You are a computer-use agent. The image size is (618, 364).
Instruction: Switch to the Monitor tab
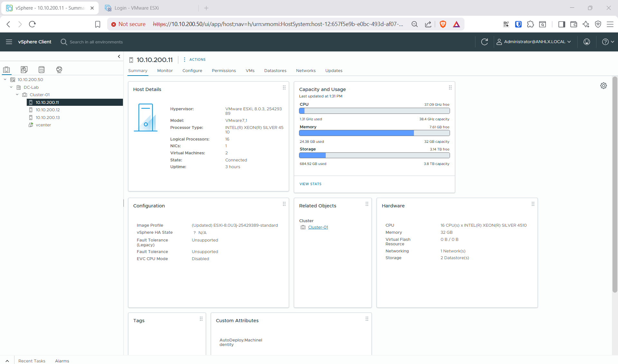[165, 71]
